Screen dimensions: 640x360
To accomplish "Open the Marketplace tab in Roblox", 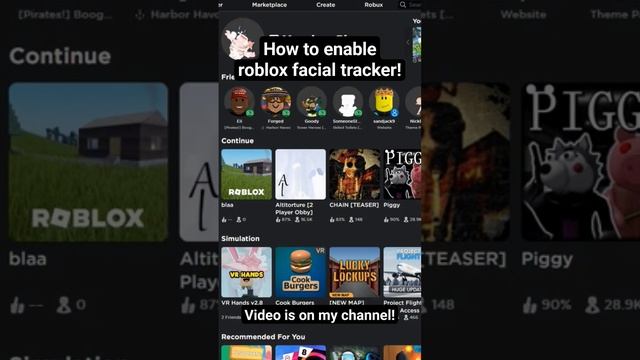I will [269, 5].
